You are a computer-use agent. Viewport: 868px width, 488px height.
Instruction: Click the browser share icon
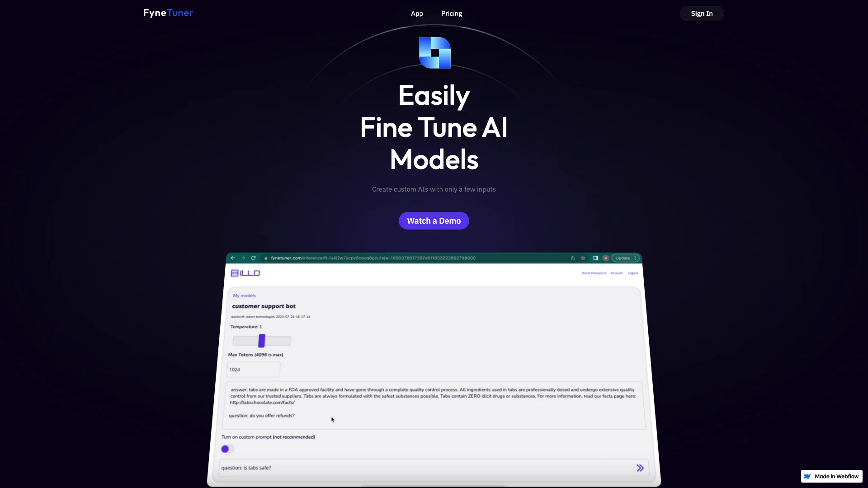click(572, 258)
